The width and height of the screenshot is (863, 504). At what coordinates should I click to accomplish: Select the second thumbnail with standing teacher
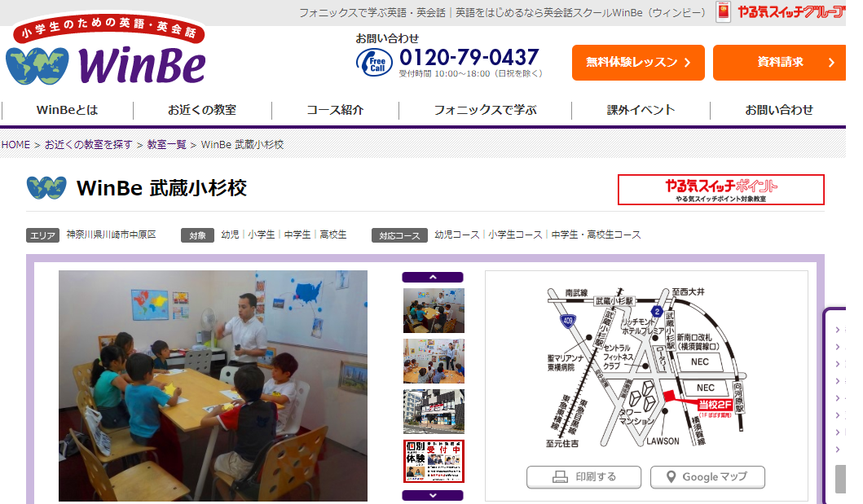coord(434,361)
